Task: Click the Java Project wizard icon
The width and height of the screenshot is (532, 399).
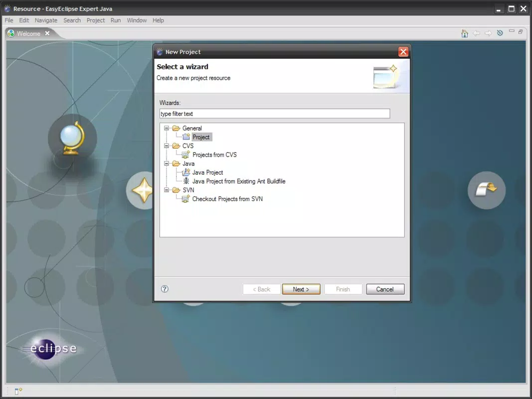Action: tap(186, 172)
